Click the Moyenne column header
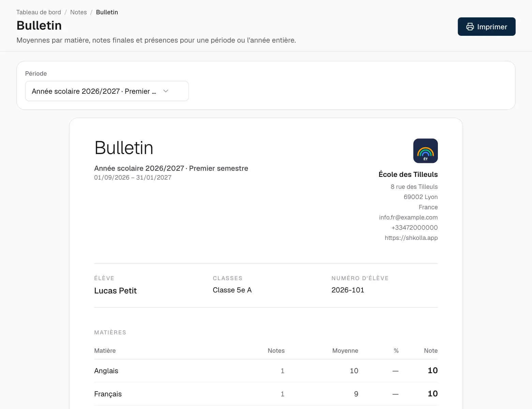The width and height of the screenshot is (532, 409). [x=345, y=351]
